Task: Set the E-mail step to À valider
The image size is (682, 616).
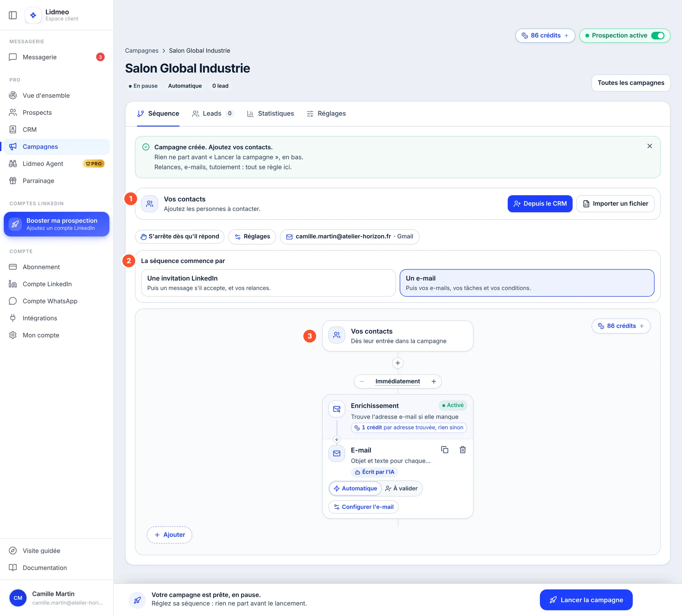Action: (401, 488)
